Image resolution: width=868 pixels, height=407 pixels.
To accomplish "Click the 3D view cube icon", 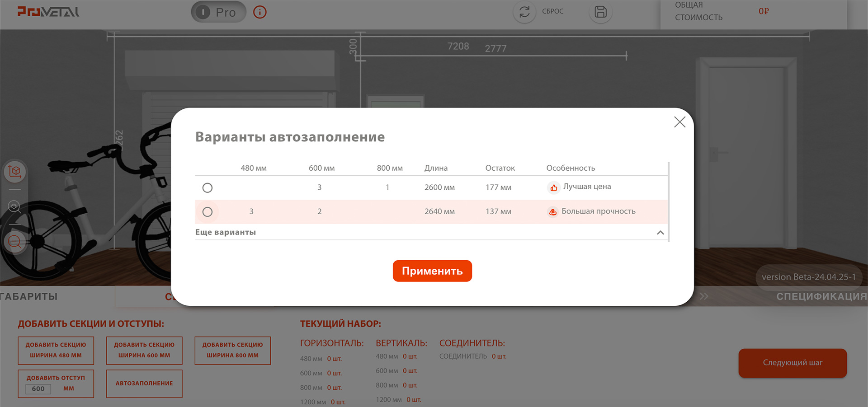I will click(x=15, y=172).
